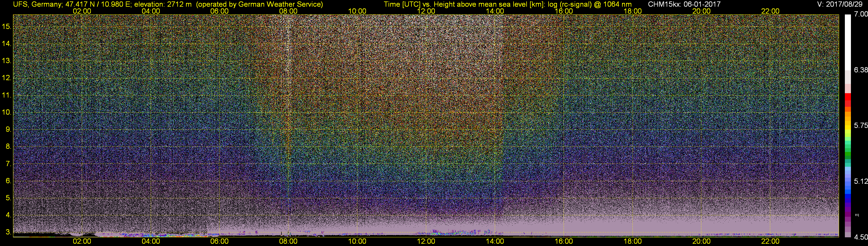Viewport: 868px width, 246px height.
Task: Click the "8." height axis label
Action: click(x=8, y=147)
